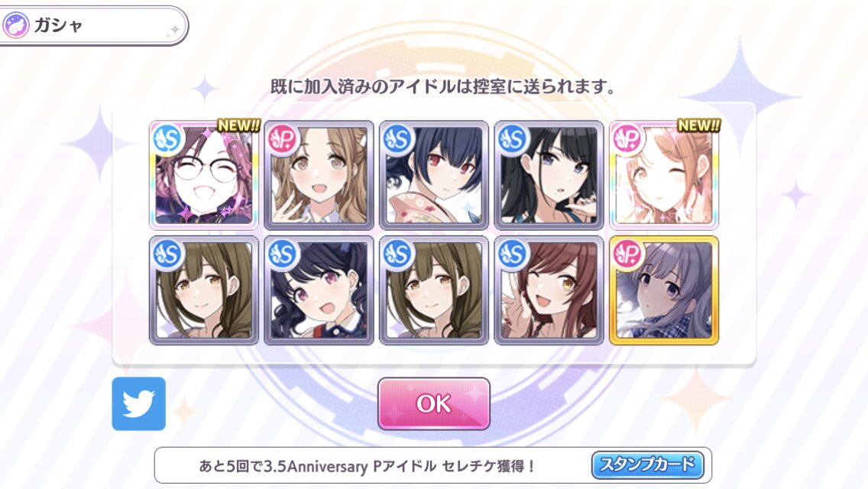Select the dark twin-tail idol with pink eyes
Screen dimensions: 868x489
319,290
